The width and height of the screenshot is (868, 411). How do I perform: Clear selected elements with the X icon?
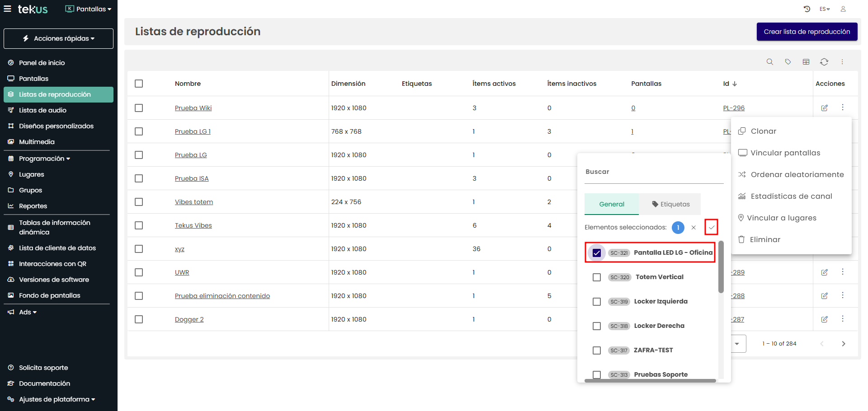coord(693,228)
